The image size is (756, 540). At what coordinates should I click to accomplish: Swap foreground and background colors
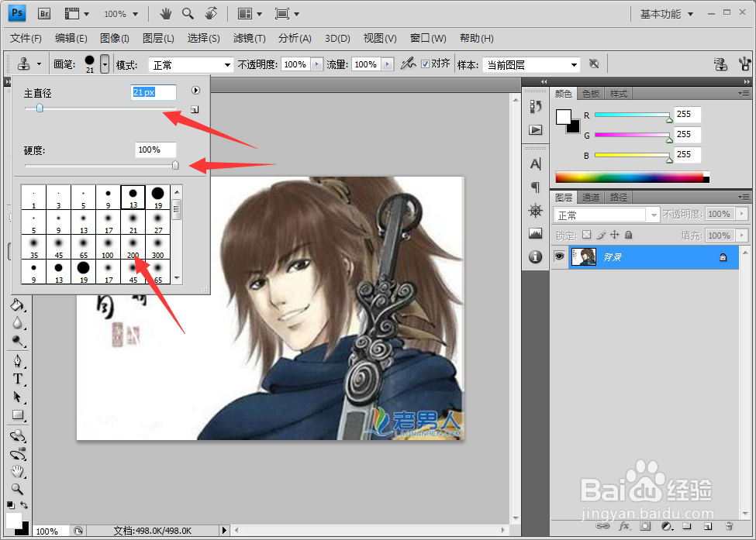pos(24,505)
